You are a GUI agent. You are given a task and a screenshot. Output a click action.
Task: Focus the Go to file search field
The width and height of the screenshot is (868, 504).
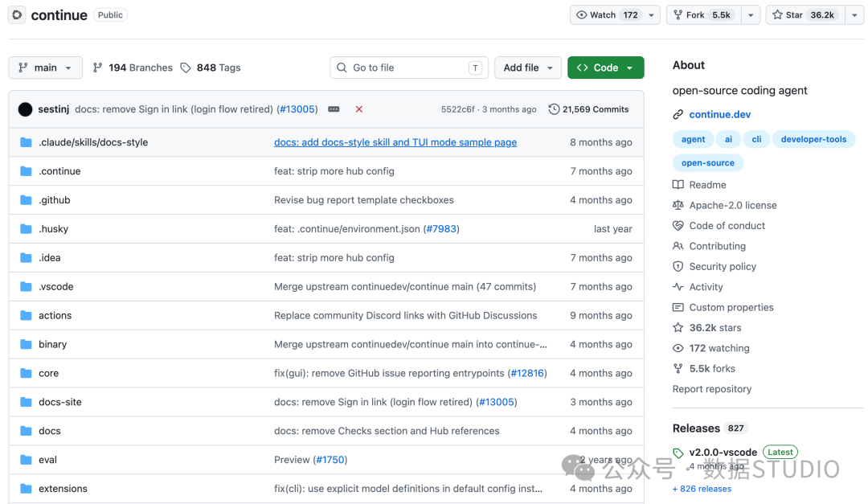pos(409,68)
